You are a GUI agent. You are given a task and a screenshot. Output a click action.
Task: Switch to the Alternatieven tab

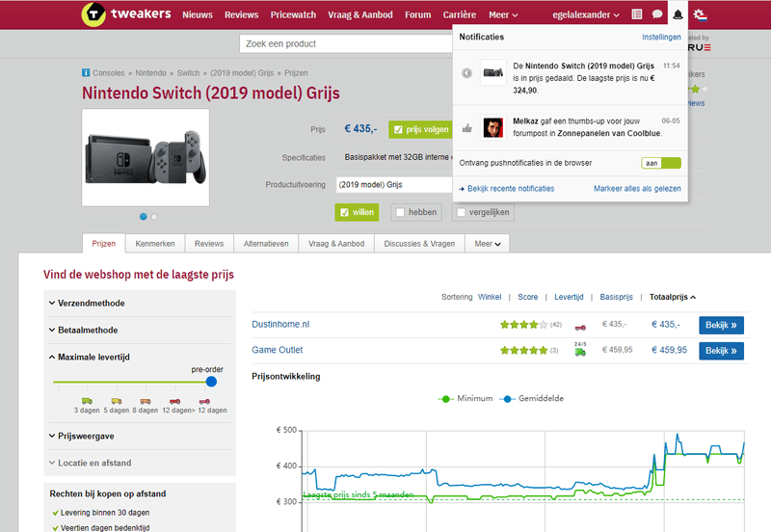(x=266, y=244)
